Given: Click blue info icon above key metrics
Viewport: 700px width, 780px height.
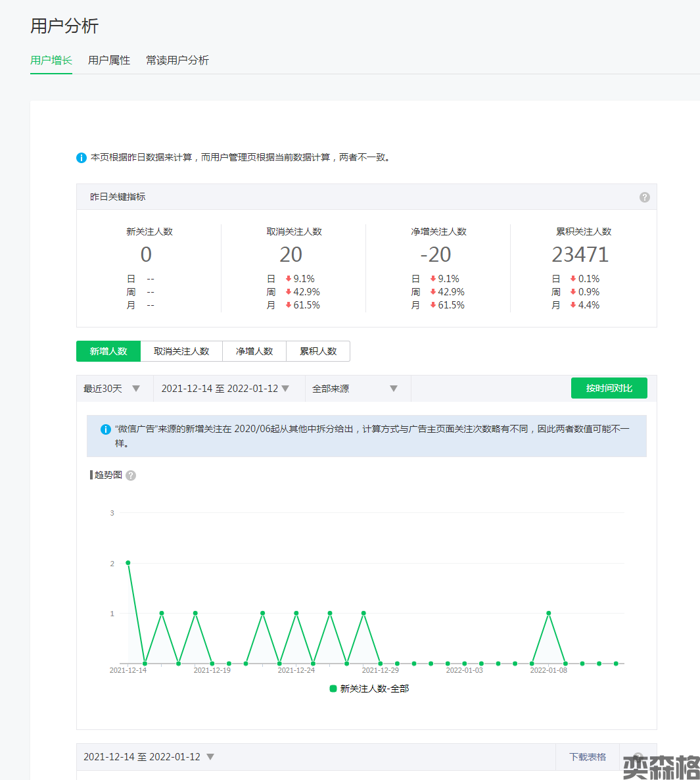Looking at the screenshot, I should 82,158.
